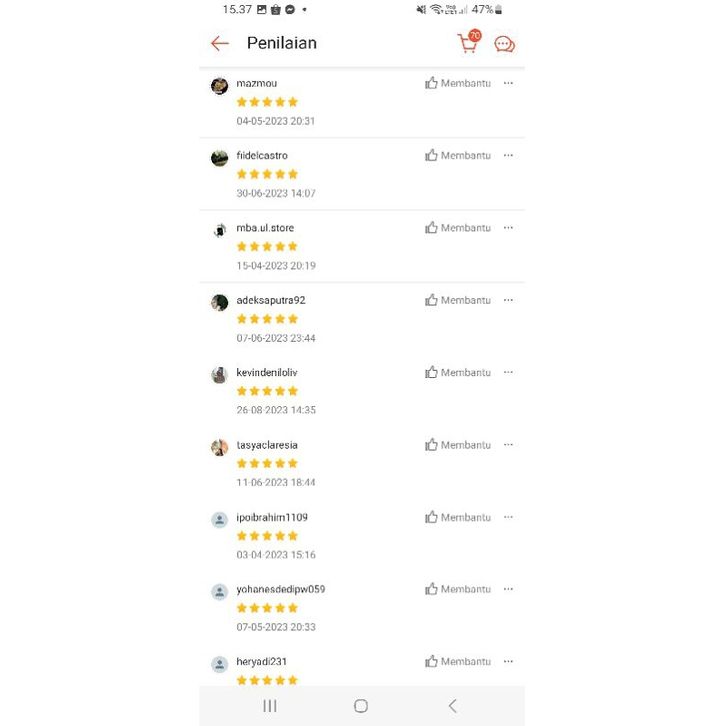Mark mazmou's review as Membantu

(x=457, y=83)
